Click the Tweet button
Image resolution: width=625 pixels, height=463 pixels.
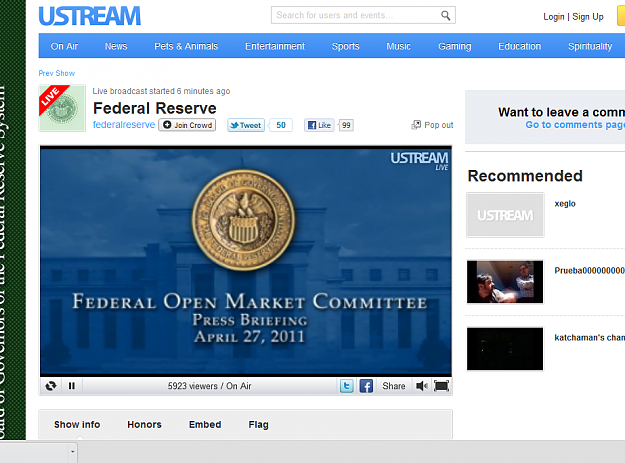[x=246, y=125]
